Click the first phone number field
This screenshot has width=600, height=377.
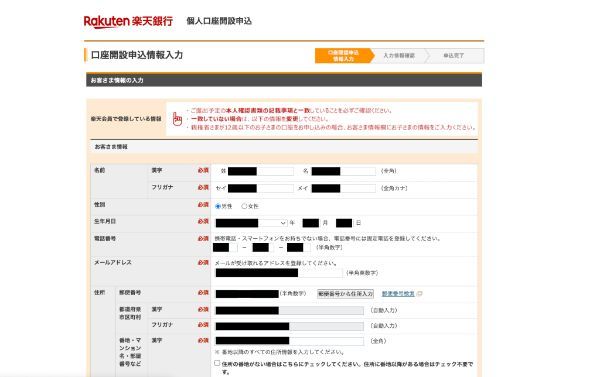225,248
